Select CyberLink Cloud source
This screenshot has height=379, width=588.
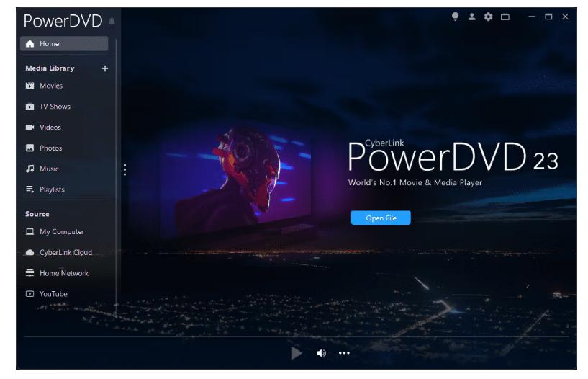65,253
